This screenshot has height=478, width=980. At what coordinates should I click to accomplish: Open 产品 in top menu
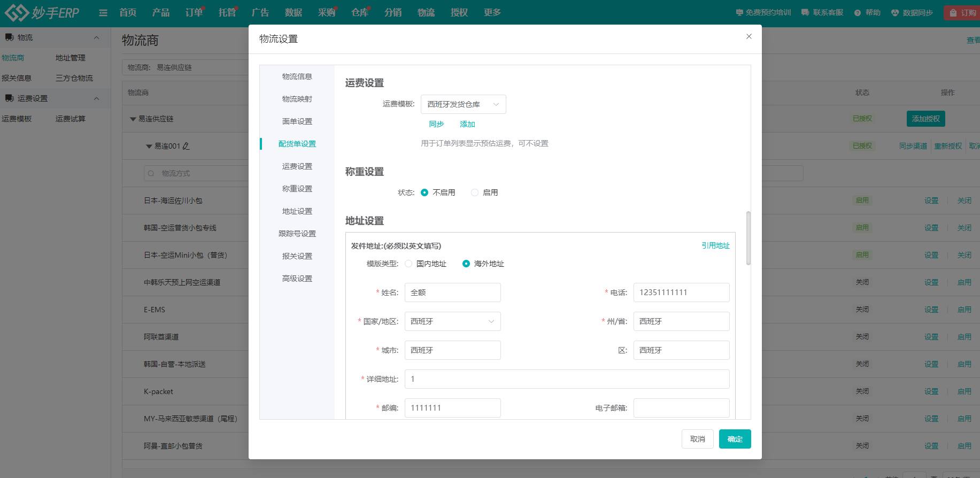[161, 12]
